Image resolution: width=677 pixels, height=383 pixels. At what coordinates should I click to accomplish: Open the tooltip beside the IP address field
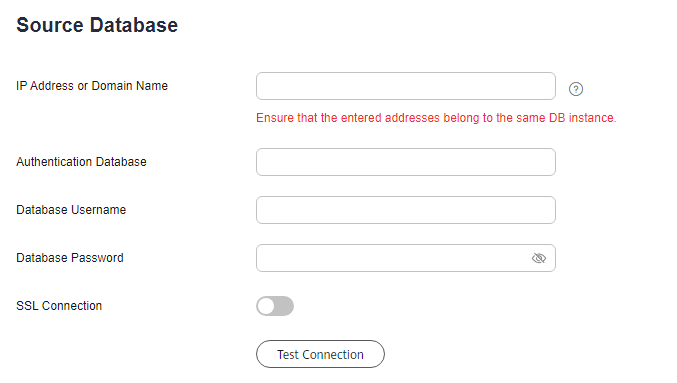pos(576,89)
